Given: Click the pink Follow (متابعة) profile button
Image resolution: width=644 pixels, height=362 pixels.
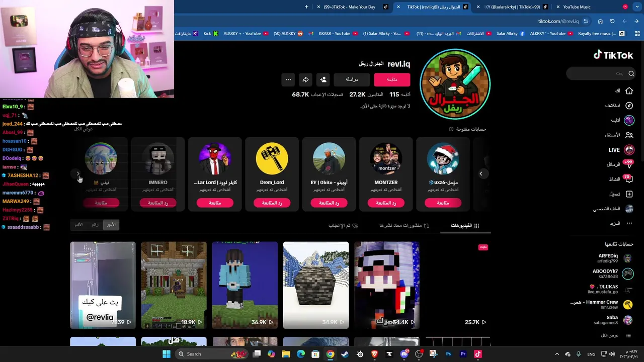Looking at the screenshot, I should (x=392, y=79).
